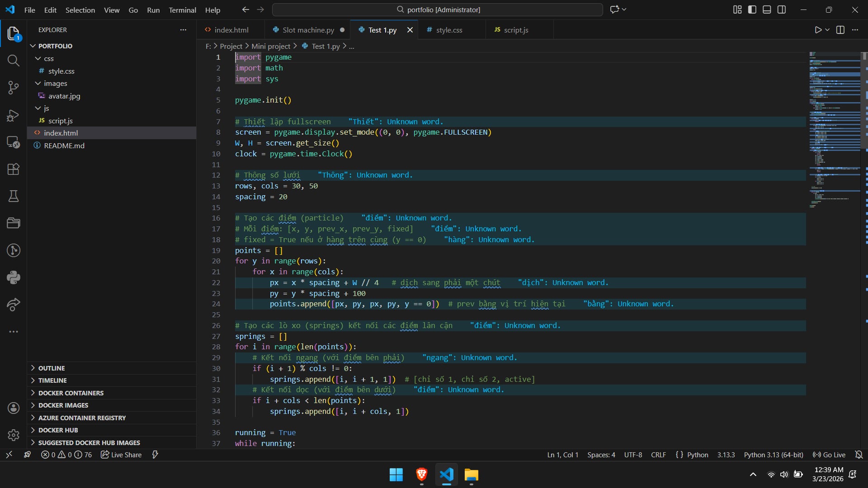Click Live Share in status bar
Screen dimensions: 868x488
click(x=121, y=455)
